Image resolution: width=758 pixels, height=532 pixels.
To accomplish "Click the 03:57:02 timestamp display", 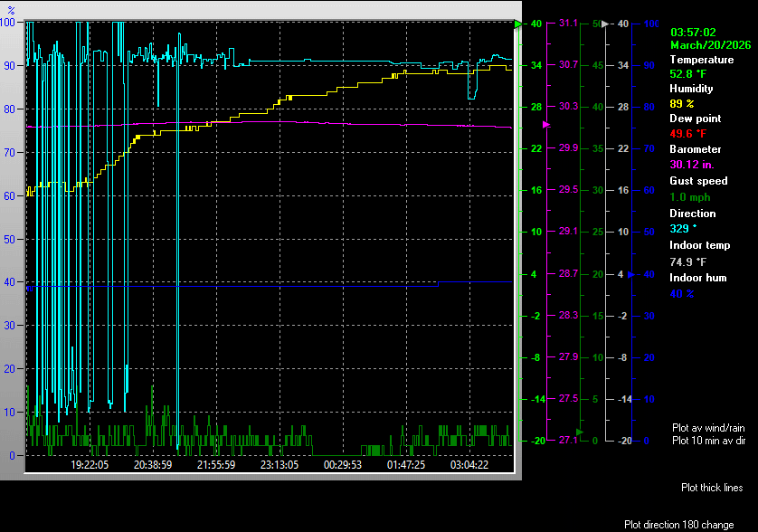I will click(x=693, y=32).
